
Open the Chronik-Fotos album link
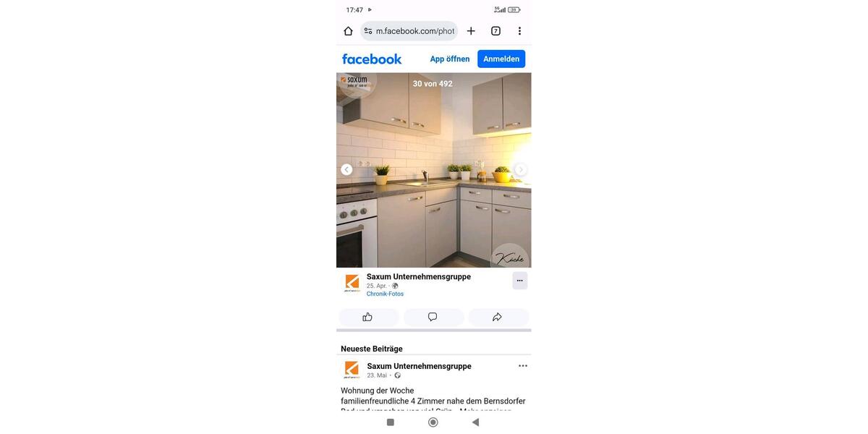385,294
